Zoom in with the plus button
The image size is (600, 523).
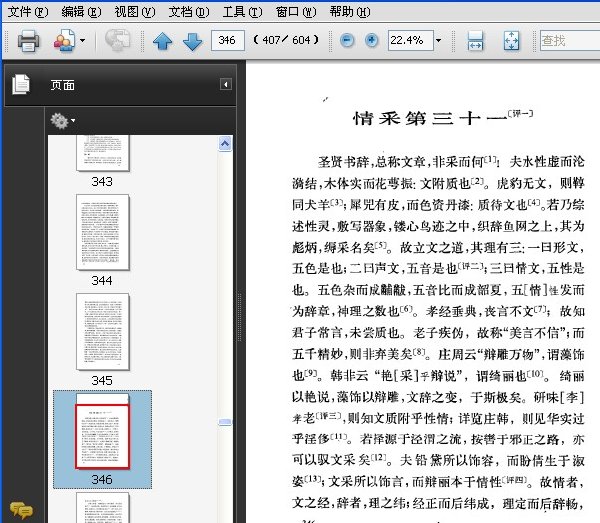pyautogui.click(x=371, y=40)
